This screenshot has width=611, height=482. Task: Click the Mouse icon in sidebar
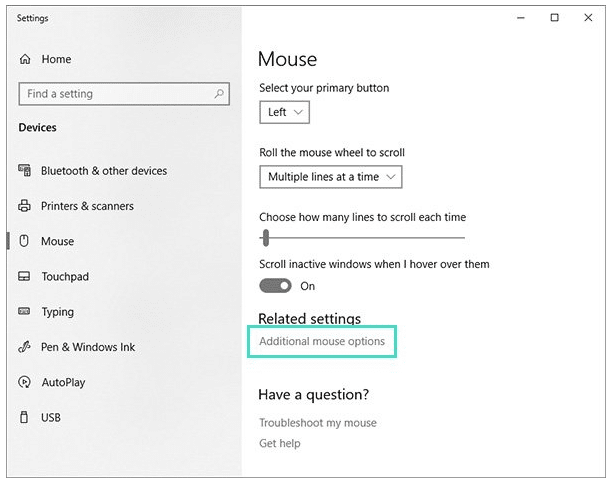[25, 241]
